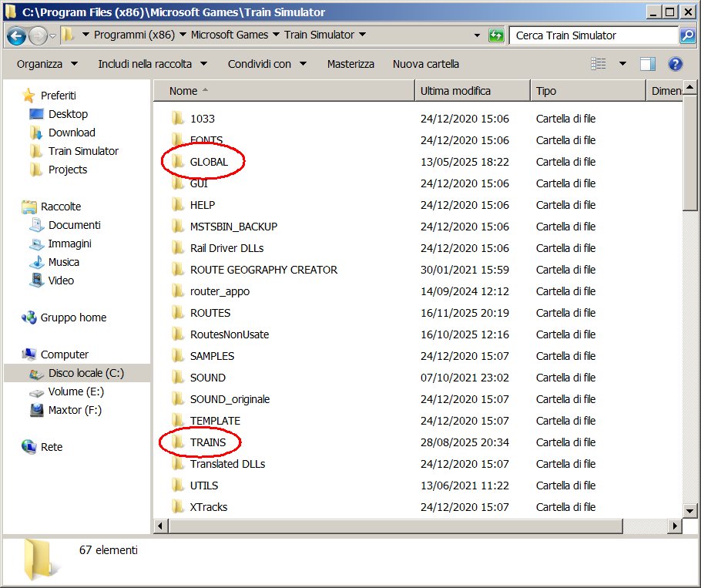Screen dimensions: 701x588
Task: Click the Back navigation arrow button
Action: [17, 35]
